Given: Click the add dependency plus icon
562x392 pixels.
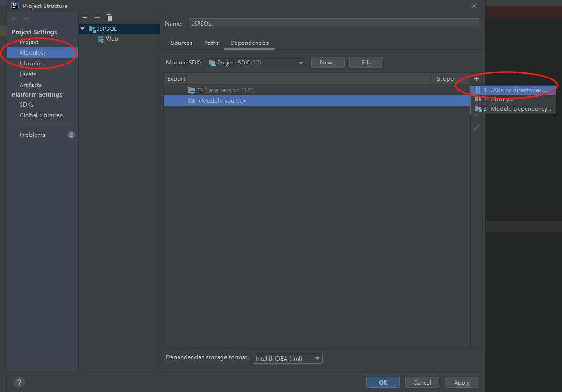Looking at the screenshot, I should pyautogui.click(x=477, y=79).
